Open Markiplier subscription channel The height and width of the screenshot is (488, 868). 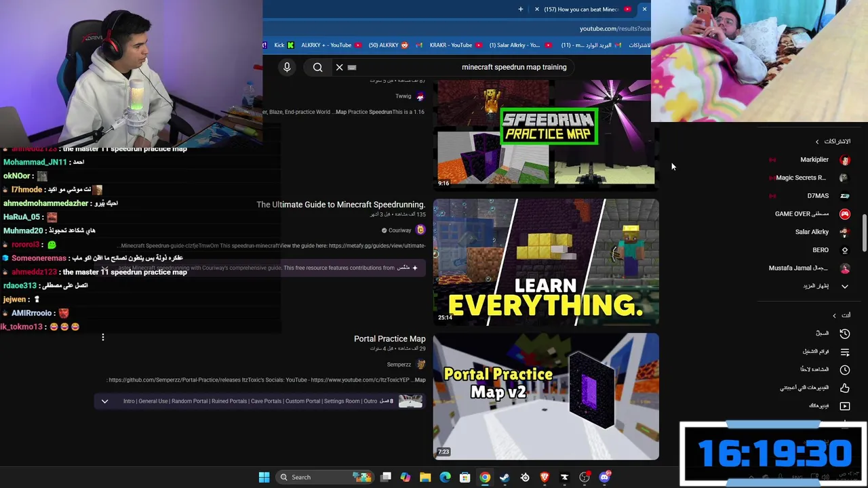coord(814,159)
